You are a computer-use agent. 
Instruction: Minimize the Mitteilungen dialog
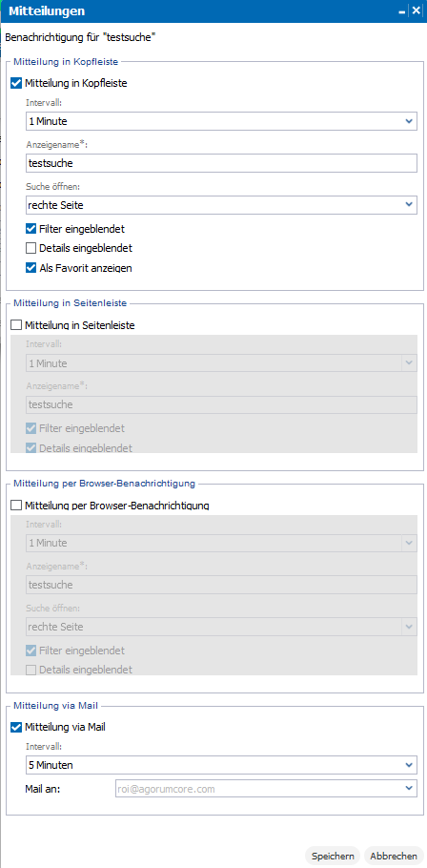pyautogui.click(x=402, y=11)
